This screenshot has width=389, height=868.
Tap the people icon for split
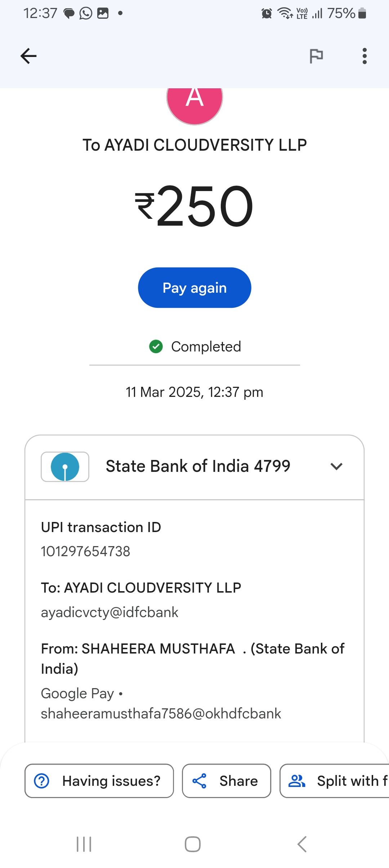297,781
